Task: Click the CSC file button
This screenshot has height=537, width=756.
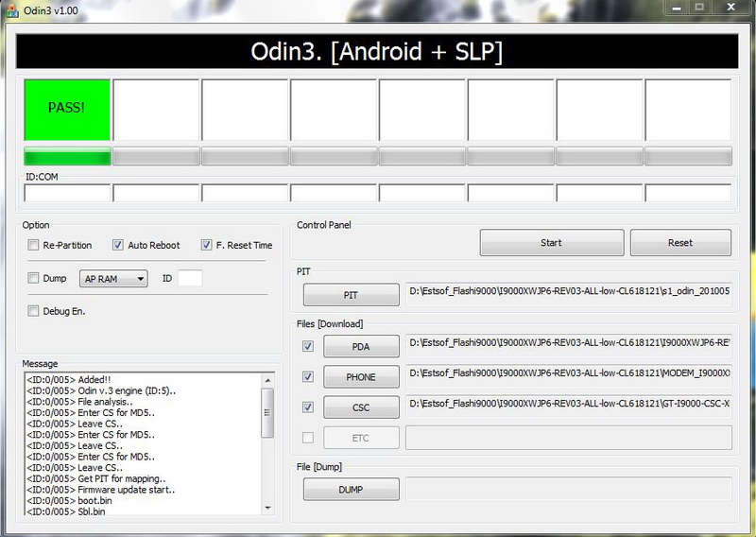Action: click(361, 407)
